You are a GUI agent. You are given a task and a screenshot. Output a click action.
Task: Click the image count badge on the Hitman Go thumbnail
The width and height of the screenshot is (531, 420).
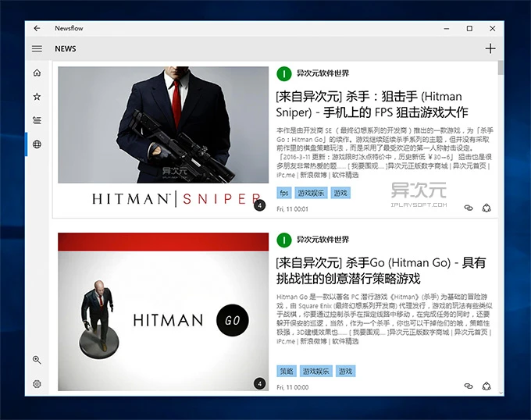pos(260,383)
